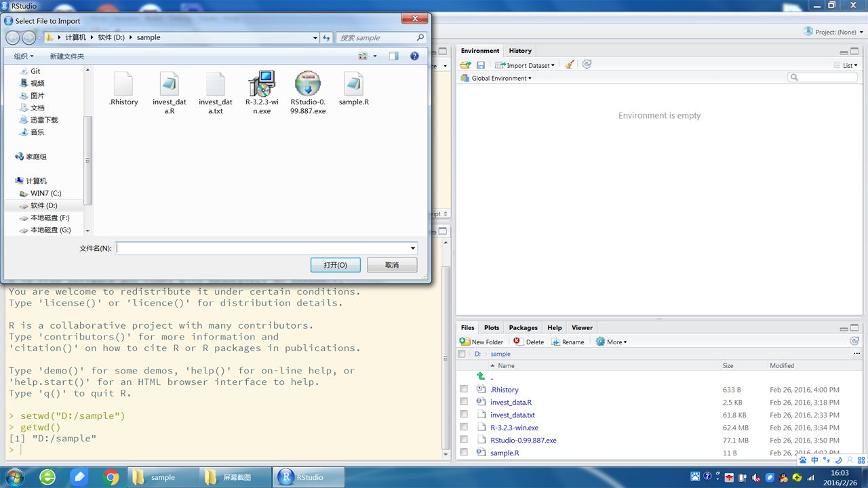The image size is (868, 488).
Task: Click Delete in the Files pane
Action: tap(529, 342)
